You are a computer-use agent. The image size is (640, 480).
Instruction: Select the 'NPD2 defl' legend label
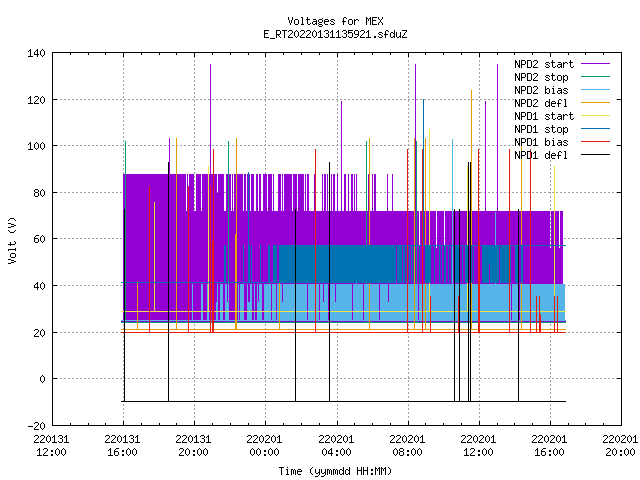[x=541, y=103]
